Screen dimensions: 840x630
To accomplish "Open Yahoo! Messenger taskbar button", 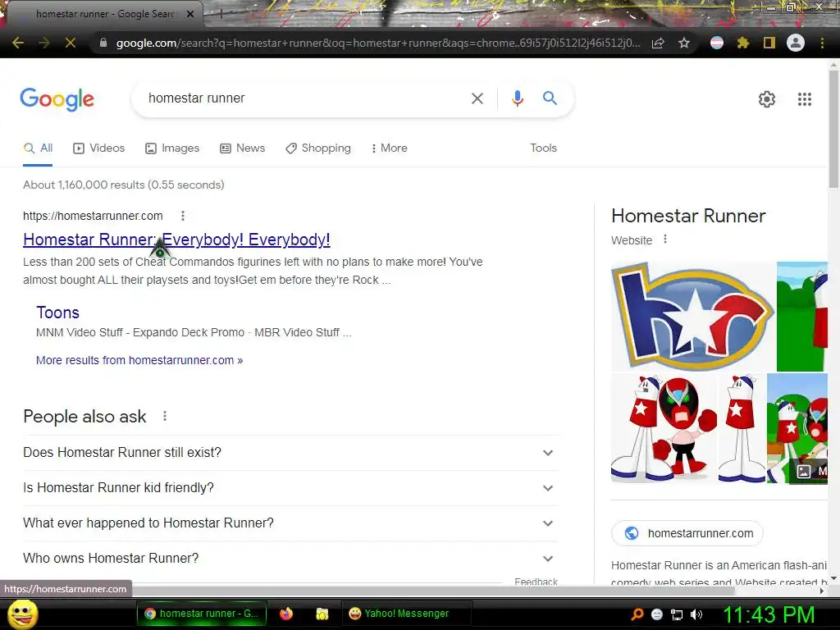I will [407, 614].
